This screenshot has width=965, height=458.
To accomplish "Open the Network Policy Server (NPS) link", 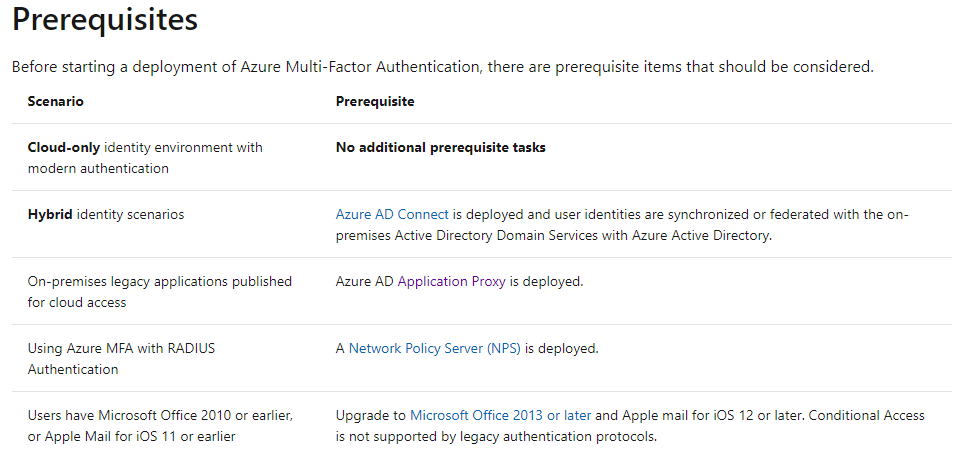I will click(x=434, y=348).
